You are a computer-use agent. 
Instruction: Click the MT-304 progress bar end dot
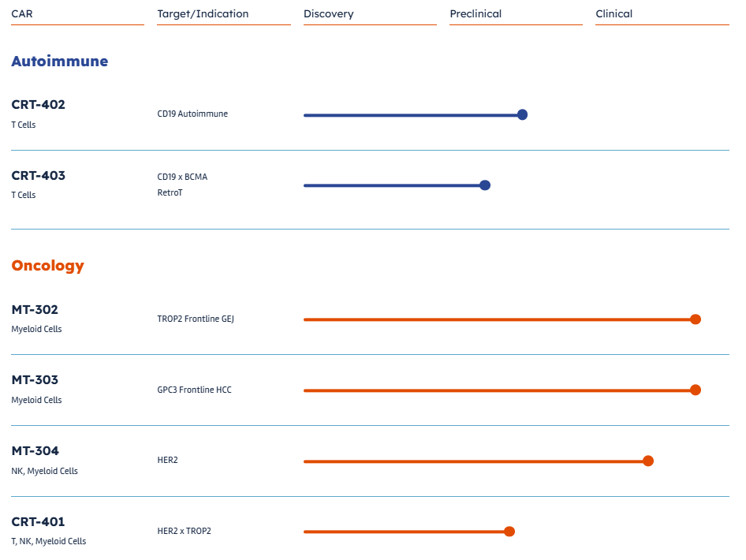coord(647,461)
